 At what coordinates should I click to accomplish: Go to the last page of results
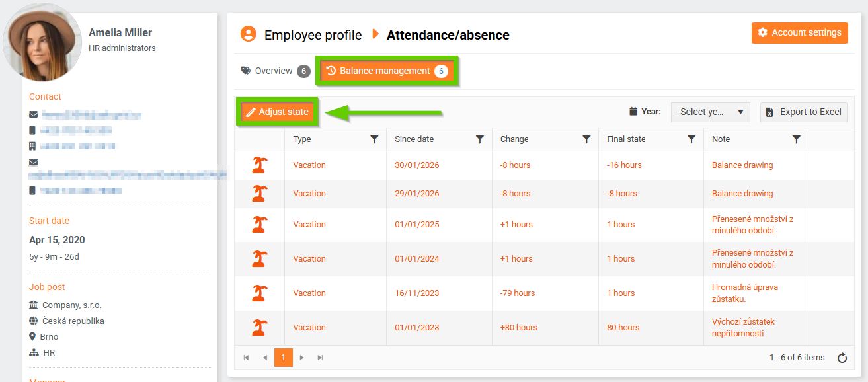click(x=321, y=358)
